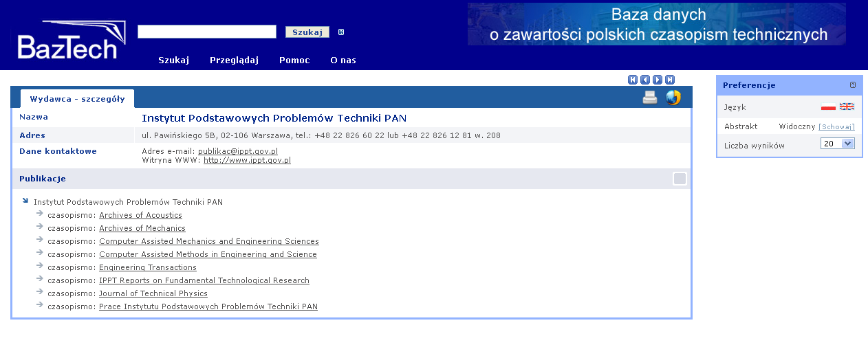Click arrow icon before Archives of Mechanics
868x347 pixels.
coord(40,227)
